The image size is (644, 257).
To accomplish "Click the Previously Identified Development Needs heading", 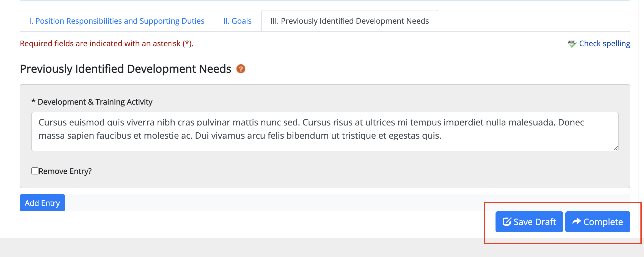I will pyautogui.click(x=126, y=69).
